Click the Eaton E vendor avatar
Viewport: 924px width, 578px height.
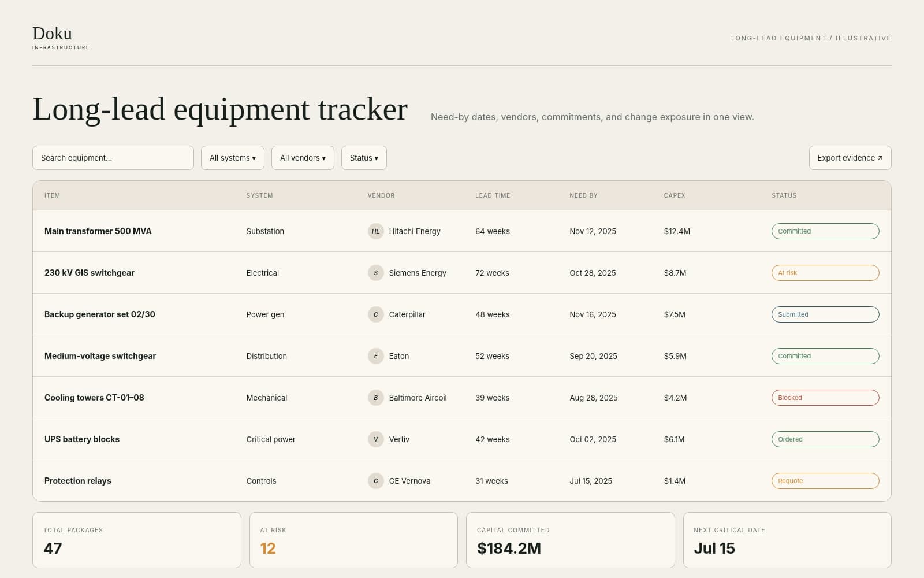[375, 356]
